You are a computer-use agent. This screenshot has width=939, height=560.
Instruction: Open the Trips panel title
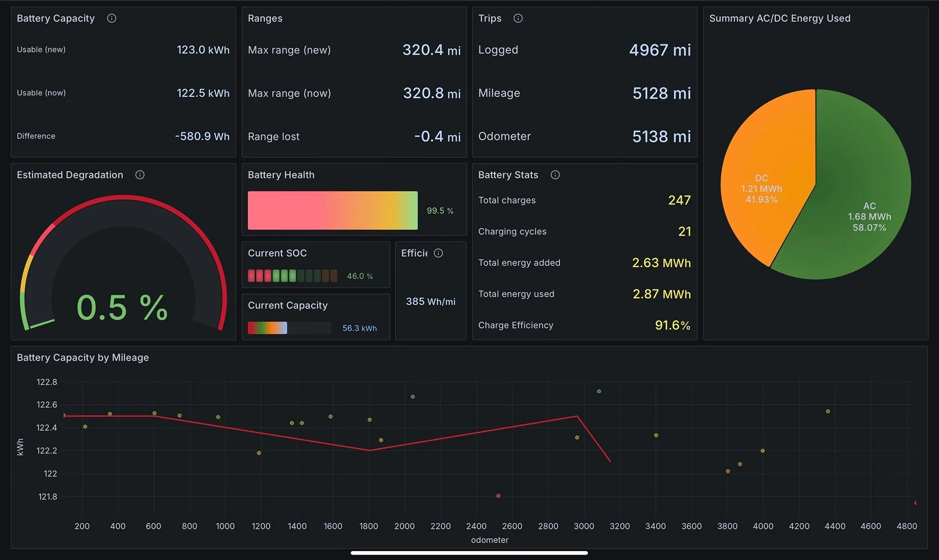(490, 18)
